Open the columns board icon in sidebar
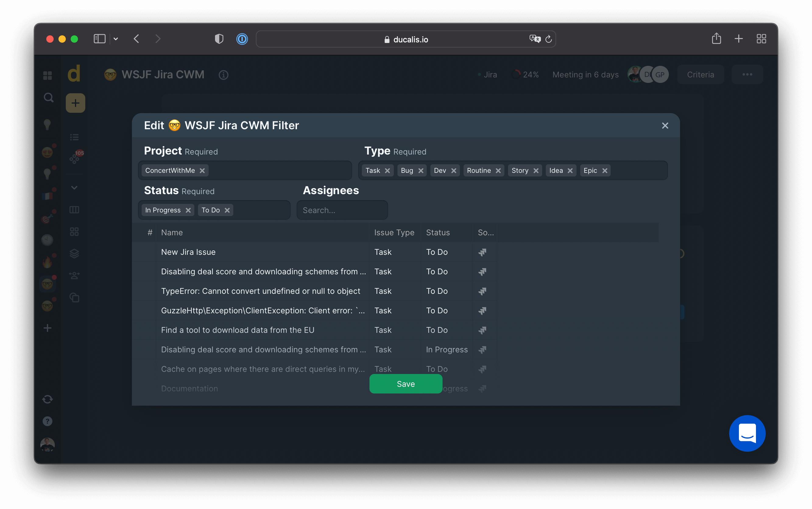812x509 pixels. 74,210
